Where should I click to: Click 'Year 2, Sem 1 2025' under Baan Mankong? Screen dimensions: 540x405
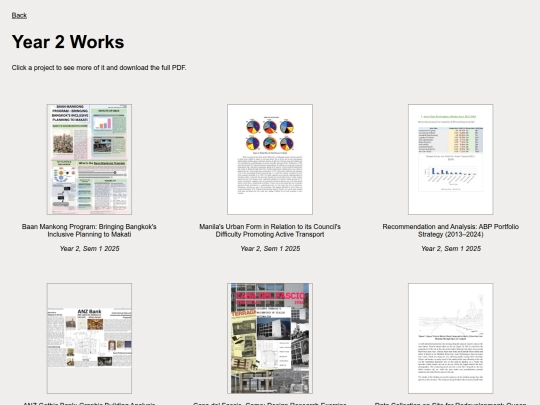90,249
